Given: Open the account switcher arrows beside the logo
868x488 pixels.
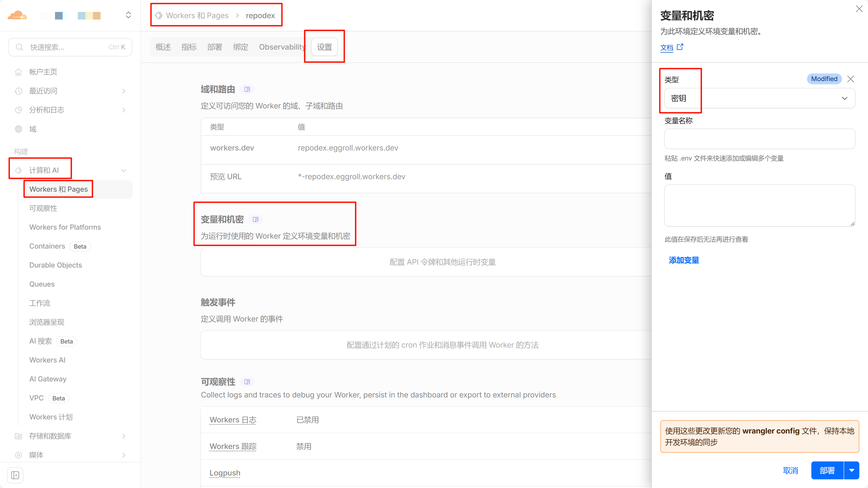Looking at the screenshot, I should (128, 15).
